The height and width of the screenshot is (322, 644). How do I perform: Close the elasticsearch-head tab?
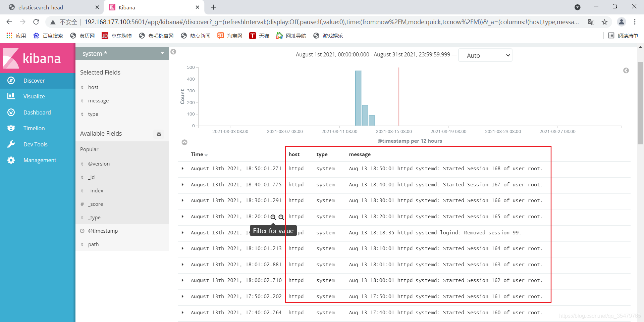pyautogui.click(x=97, y=7)
